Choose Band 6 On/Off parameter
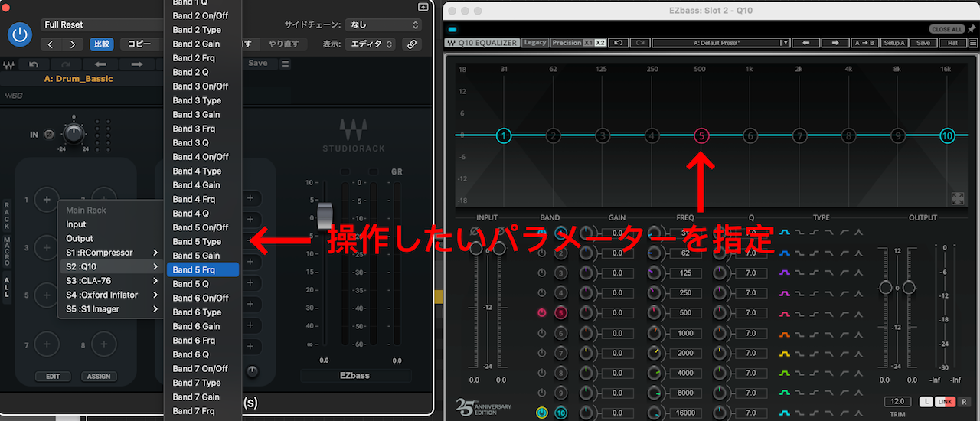This screenshot has width=980, height=421. (x=203, y=298)
